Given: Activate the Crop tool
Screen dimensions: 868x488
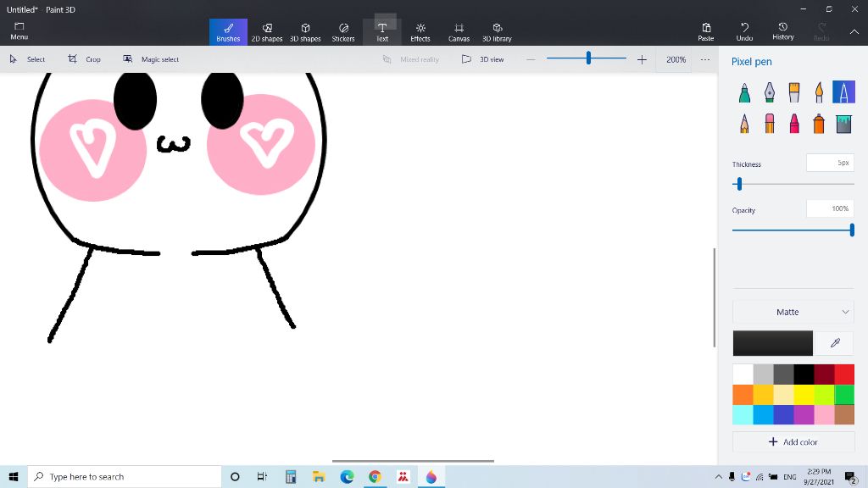Looking at the screenshot, I should (x=84, y=59).
